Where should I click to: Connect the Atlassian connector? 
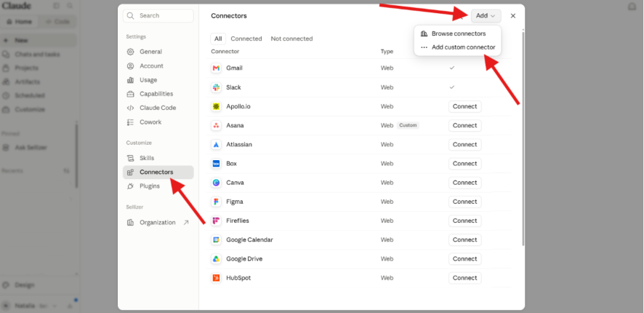pyautogui.click(x=465, y=144)
